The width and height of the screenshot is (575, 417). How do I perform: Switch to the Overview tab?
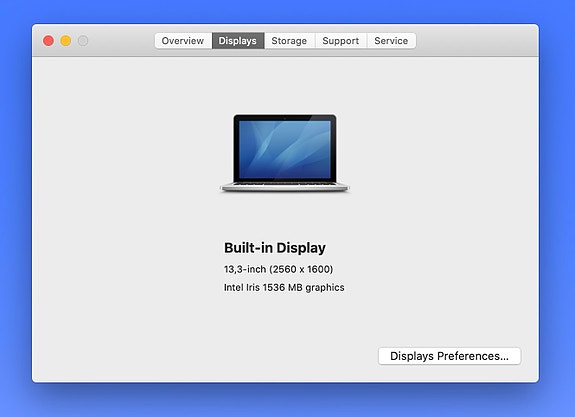point(183,41)
